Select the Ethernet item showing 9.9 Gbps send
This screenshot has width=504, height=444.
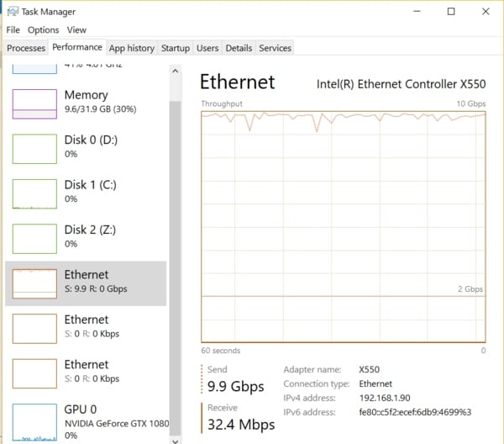(x=86, y=282)
